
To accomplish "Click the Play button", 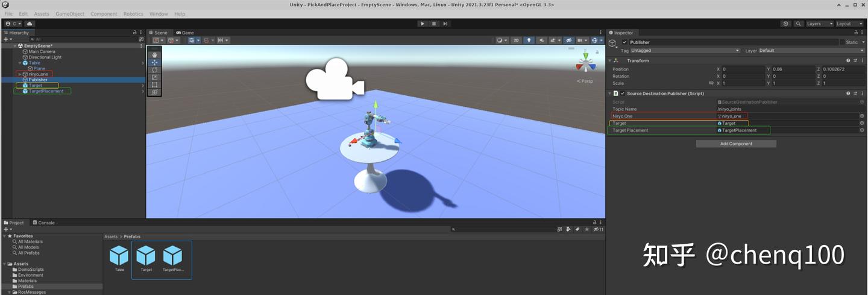I will [422, 24].
